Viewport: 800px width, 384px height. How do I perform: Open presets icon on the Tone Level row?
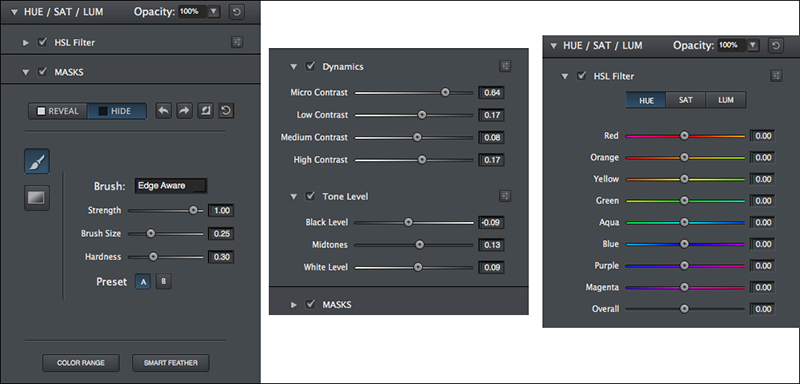pyautogui.click(x=505, y=196)
